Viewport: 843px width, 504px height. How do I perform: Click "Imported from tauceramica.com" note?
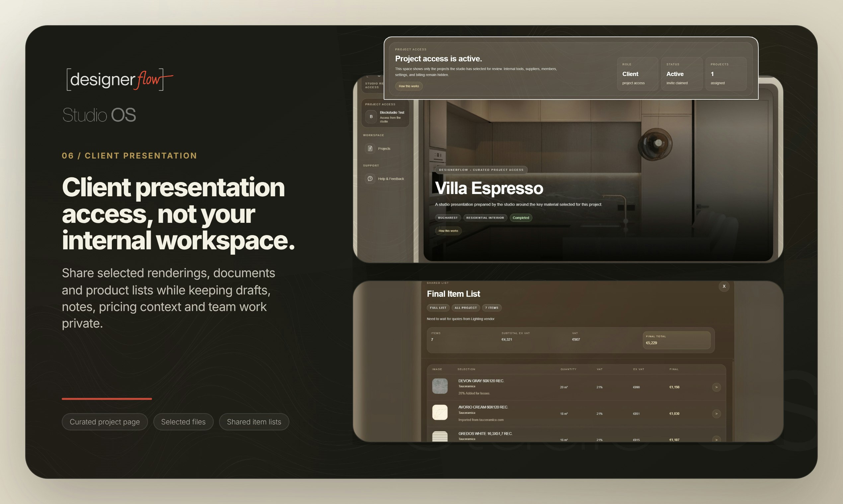point(481,420)
